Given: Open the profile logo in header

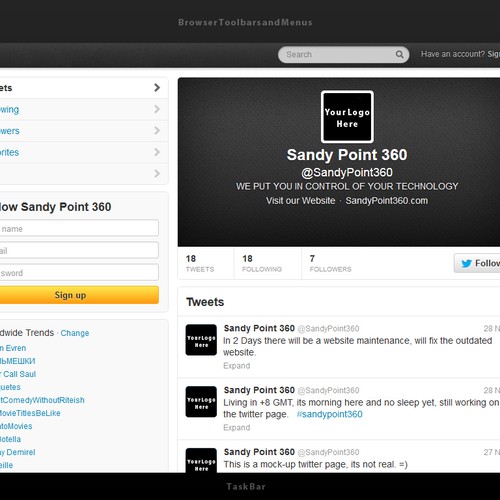Looking at the screenshot, I should pos(347,117).
